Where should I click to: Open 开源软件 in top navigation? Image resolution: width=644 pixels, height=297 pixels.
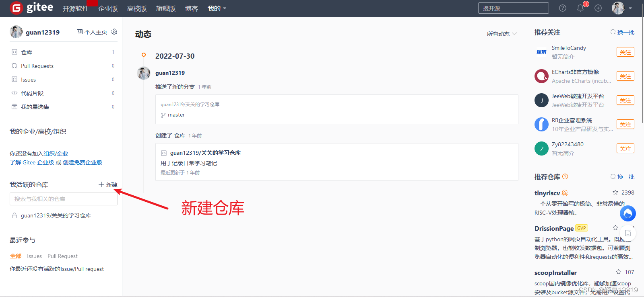pyautogui.click(x=76, y=8)
